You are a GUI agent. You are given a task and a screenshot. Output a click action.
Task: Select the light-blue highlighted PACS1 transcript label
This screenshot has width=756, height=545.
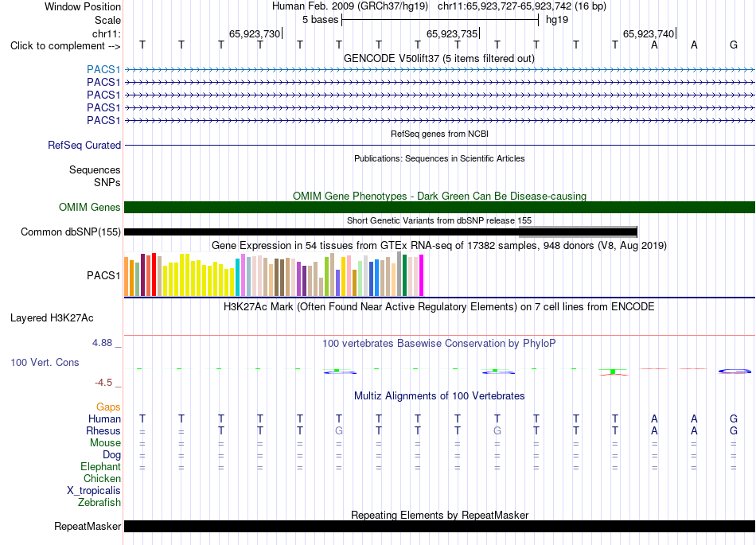103,69
